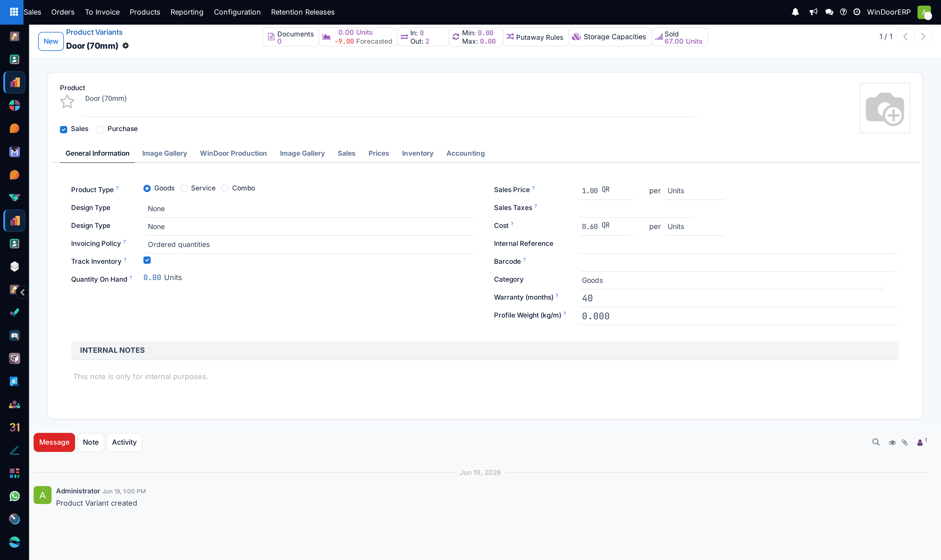
Task: Open the megaphone announcements icon
Action: [x=813, y=12]
